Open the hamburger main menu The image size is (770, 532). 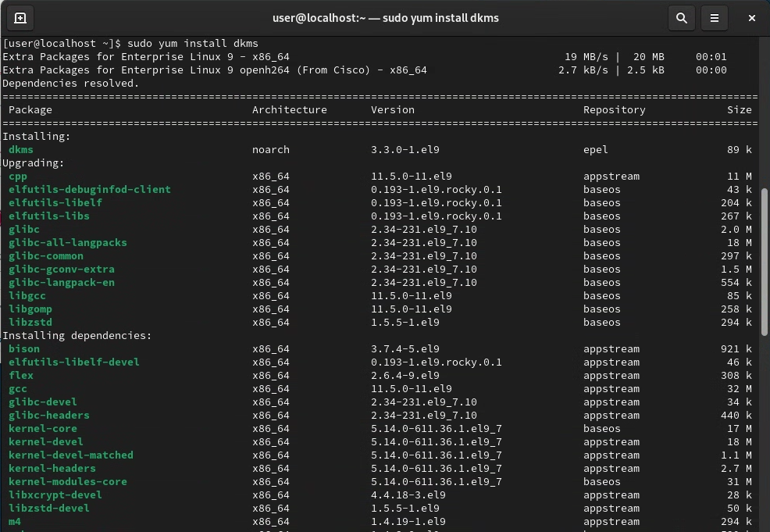(x=715, y=18)
